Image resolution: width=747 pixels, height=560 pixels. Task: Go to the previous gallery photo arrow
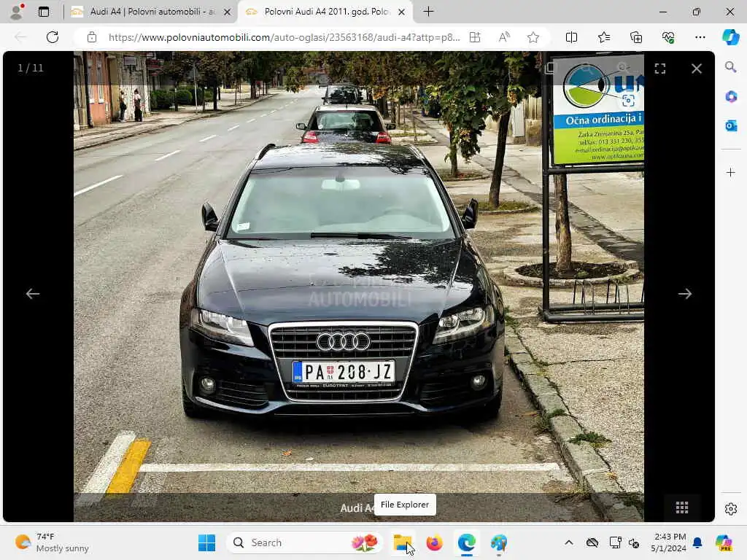coord(32,294)
